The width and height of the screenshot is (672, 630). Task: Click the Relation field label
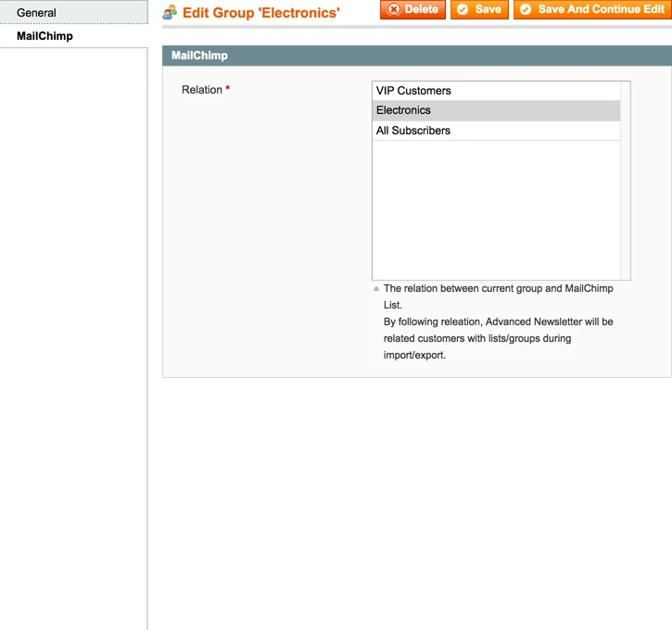tap(201, 90)
